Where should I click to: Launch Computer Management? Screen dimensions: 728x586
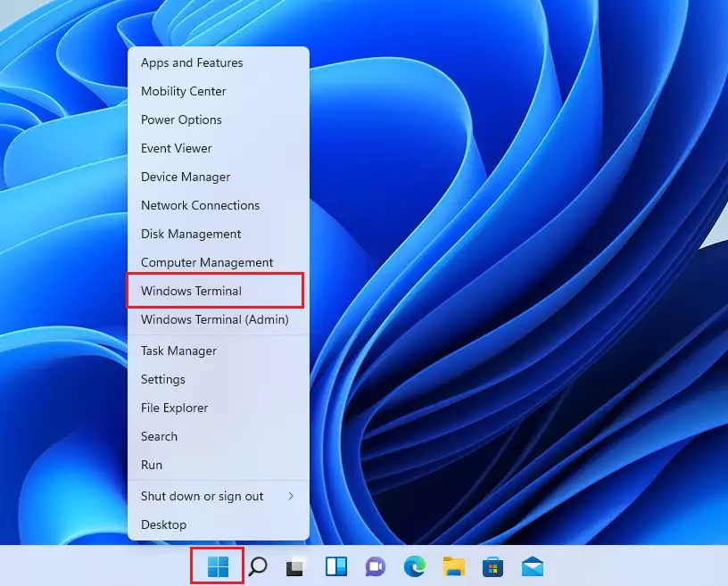click(219, 262)
